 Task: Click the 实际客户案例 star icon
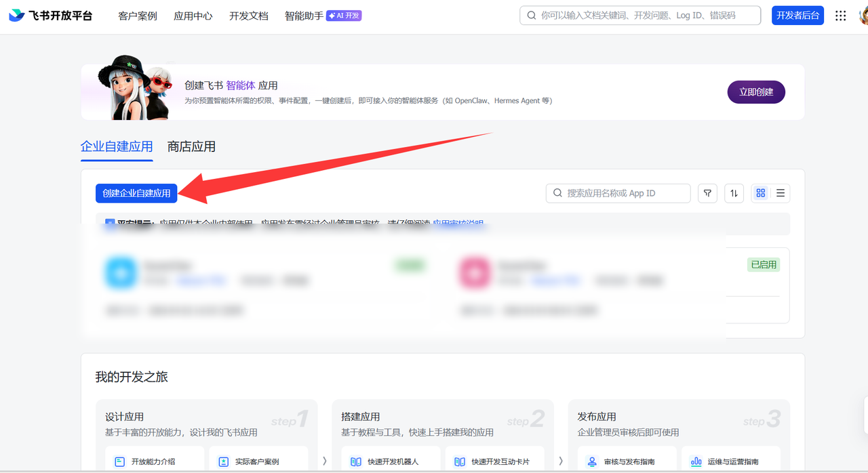(x=223, y=461)
